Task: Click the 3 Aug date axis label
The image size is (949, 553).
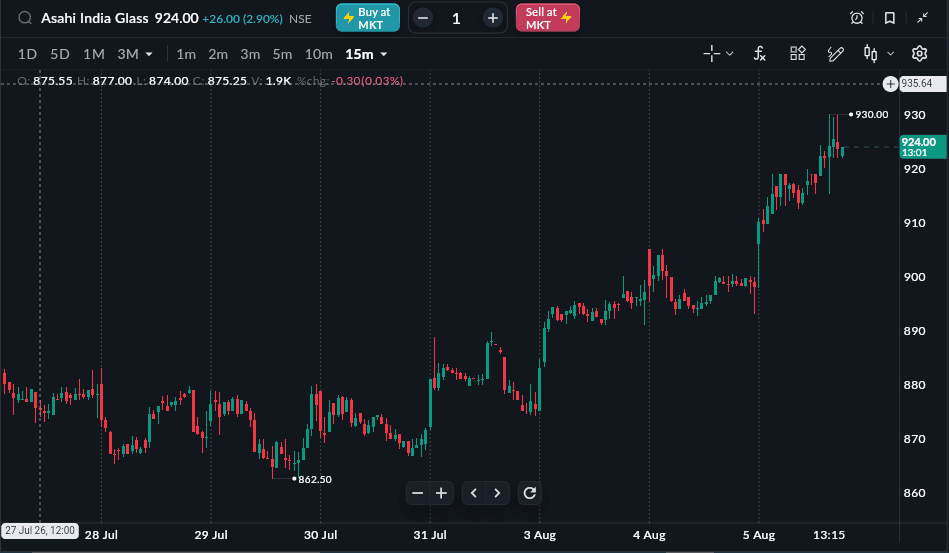Action: point(539,535)
